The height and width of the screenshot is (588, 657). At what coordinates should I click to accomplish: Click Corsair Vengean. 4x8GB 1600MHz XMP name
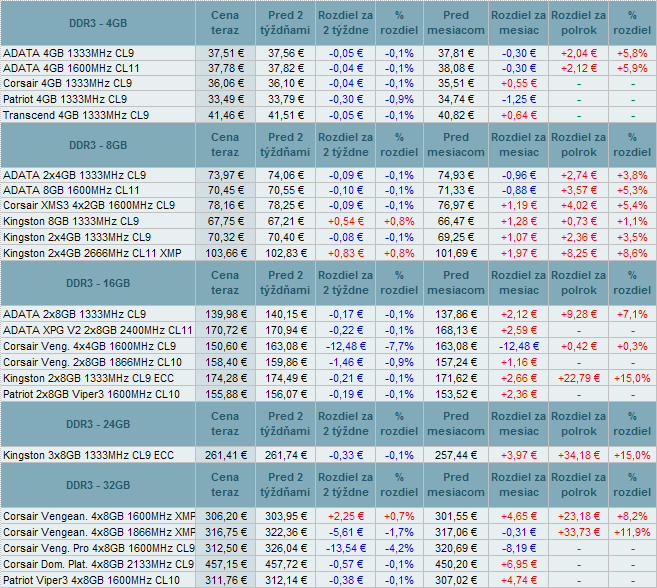point(99,516)
